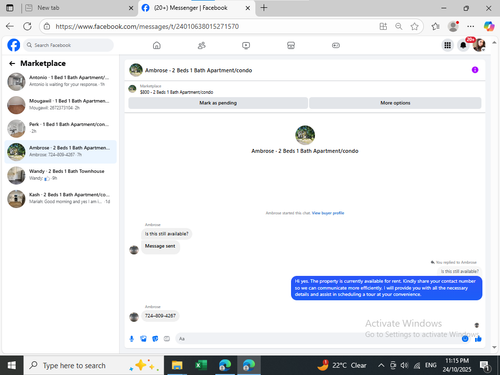This screenshot has width=500, height=375.
Task: Open Antonio 1 Bed 1 Bath conversation
Action: click(x=60, y=81)
